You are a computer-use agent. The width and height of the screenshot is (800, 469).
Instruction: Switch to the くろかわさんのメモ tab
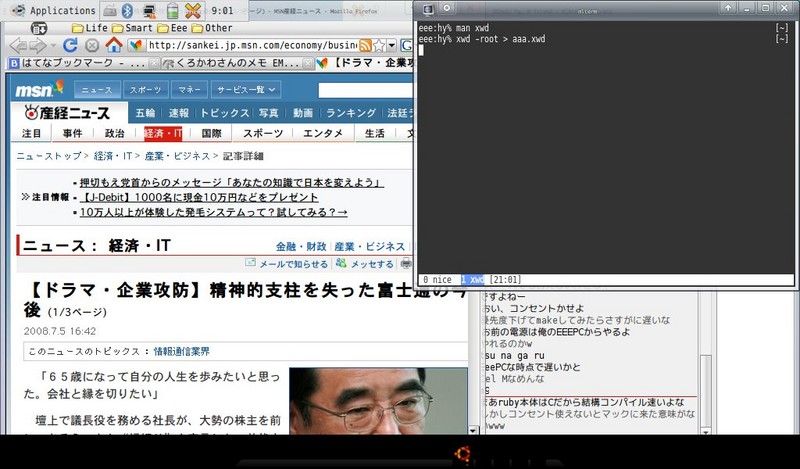[x=231, y=63]
